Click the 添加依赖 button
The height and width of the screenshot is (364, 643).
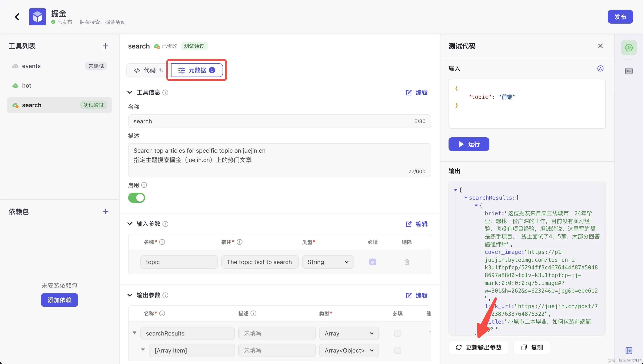[60, 300]
